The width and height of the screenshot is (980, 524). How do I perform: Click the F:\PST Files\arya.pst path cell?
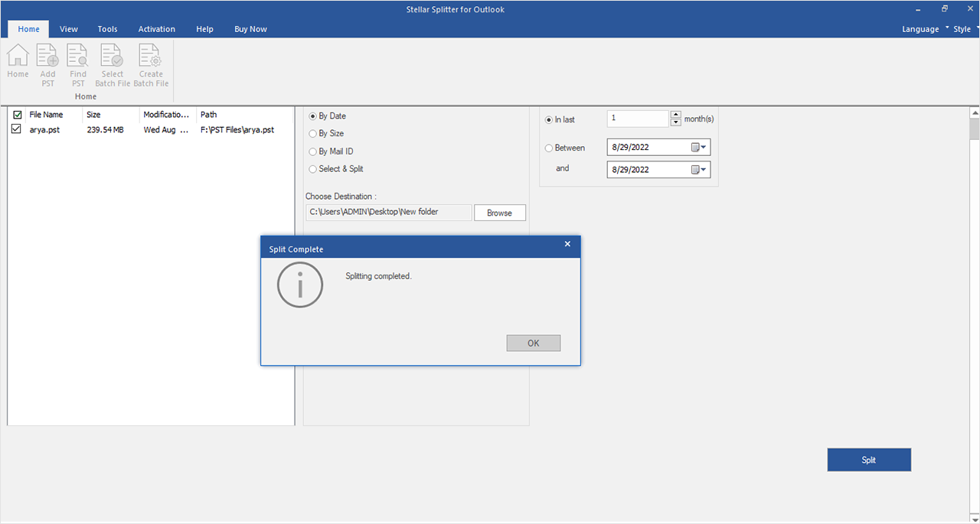pos(237,130)
